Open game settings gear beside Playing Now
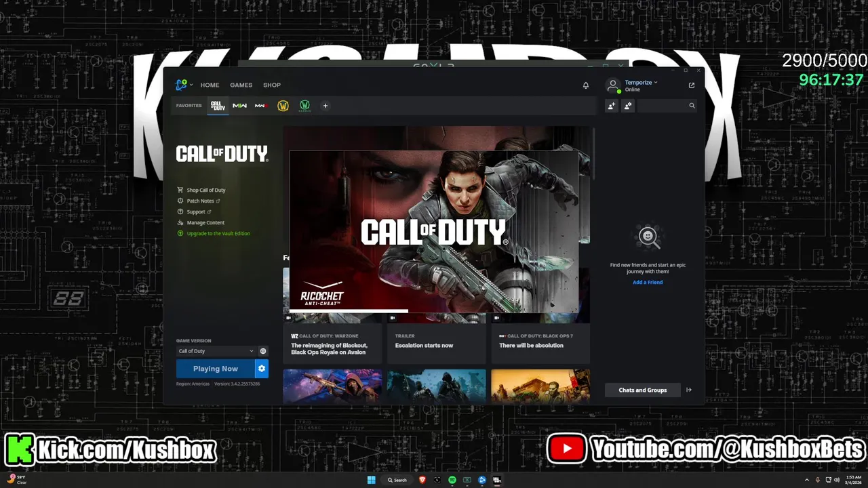The image size is (868, 488). coord(262,369)
